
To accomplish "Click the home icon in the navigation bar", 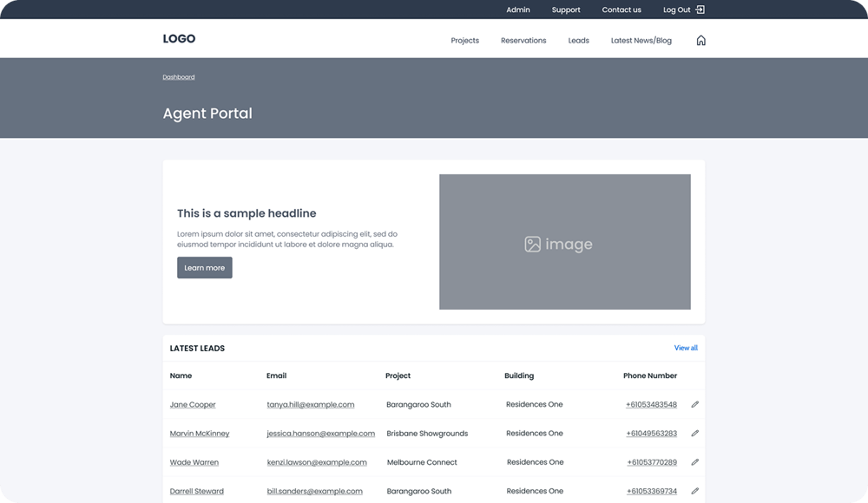I will click(700, 40).
